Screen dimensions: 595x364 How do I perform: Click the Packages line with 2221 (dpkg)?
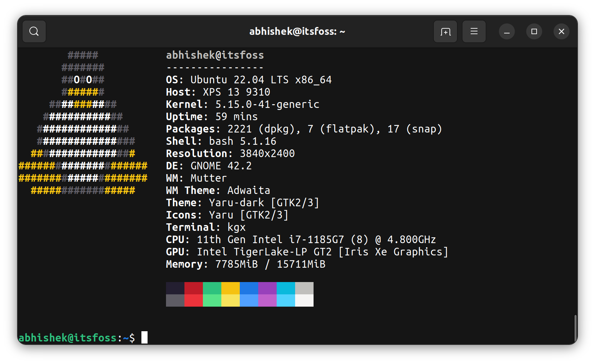[304, 129]
